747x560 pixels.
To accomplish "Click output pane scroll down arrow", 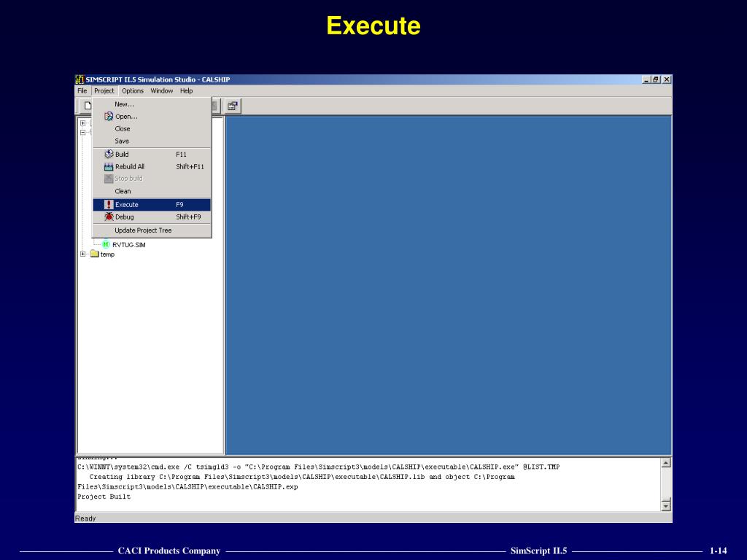I will pos(666,506).
